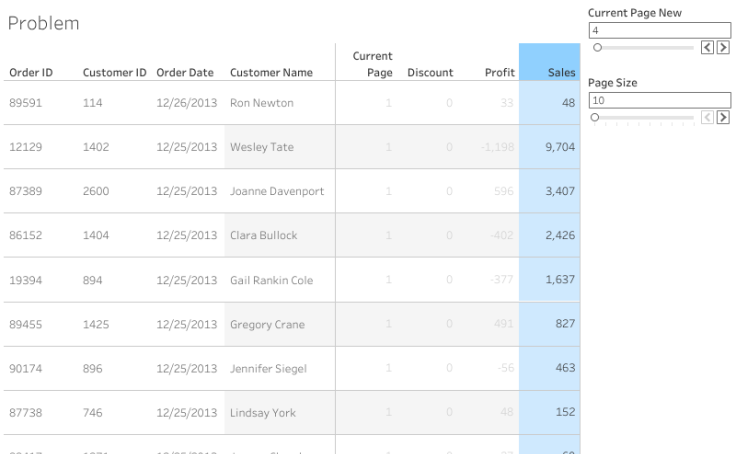Click the Page Size slider handle
The width and height of the screenshot is (736, 454).
[597, 117]
